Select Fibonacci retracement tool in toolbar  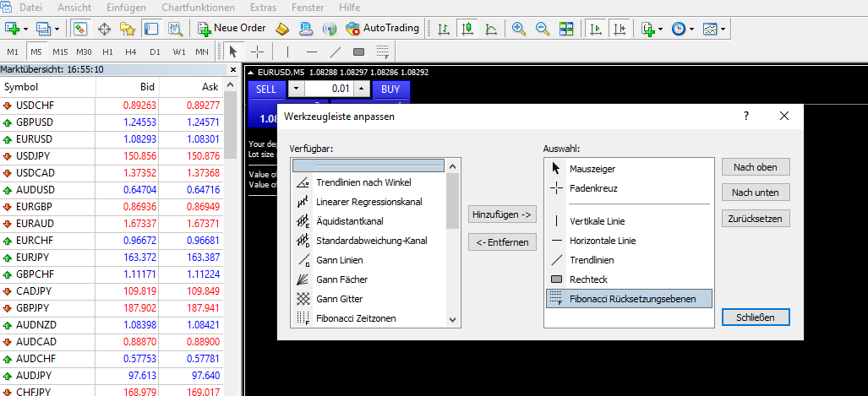tap(383, 52)
